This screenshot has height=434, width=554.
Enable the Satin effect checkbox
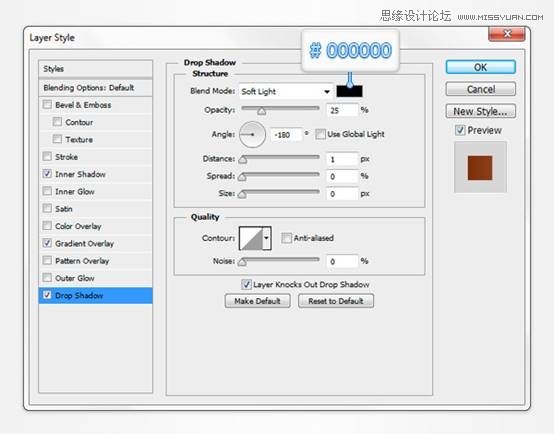click(x=47, y=209)
